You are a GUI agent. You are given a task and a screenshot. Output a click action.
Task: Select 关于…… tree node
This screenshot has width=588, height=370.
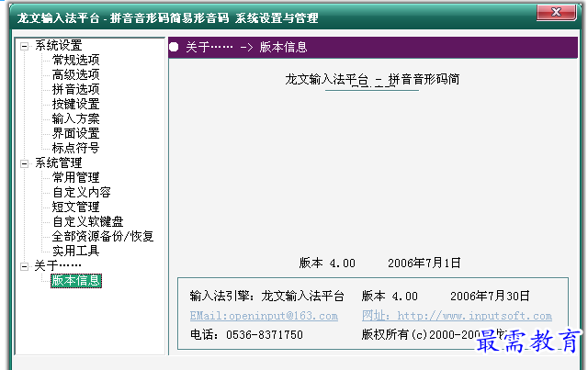[x=58, y=265]
